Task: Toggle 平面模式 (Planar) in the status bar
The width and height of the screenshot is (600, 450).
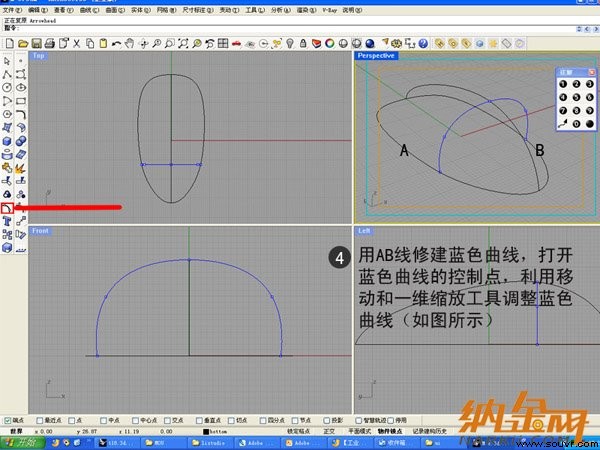Action: [359, 431]
